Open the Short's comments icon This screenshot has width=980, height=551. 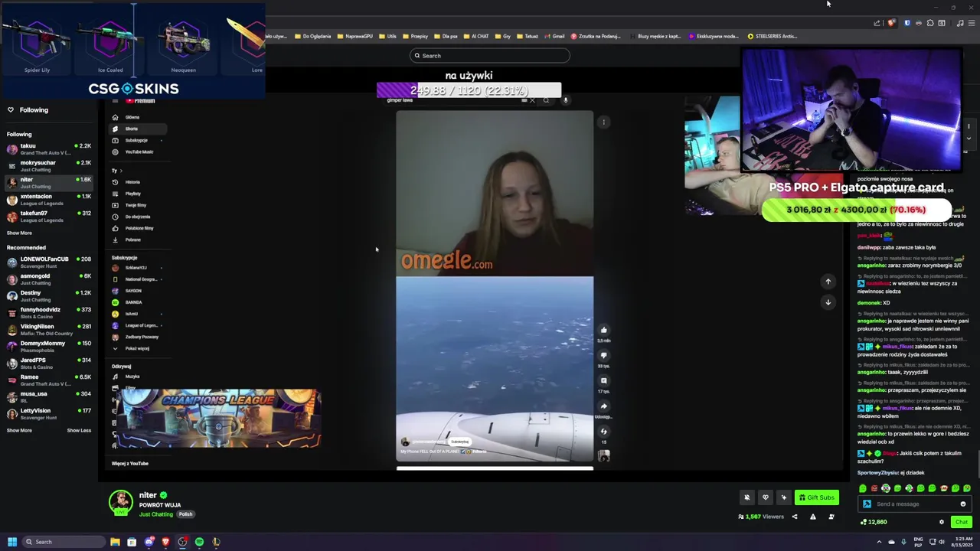[603, 380]
